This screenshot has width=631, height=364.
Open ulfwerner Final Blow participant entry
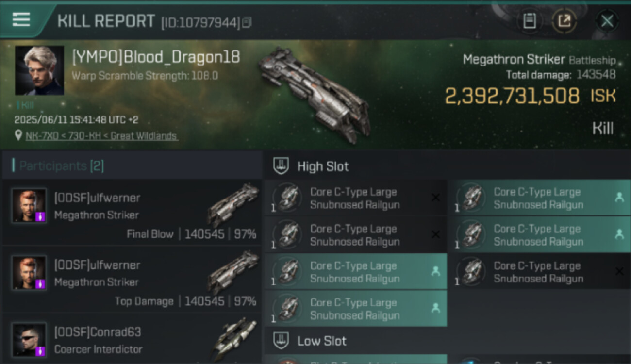132,213
